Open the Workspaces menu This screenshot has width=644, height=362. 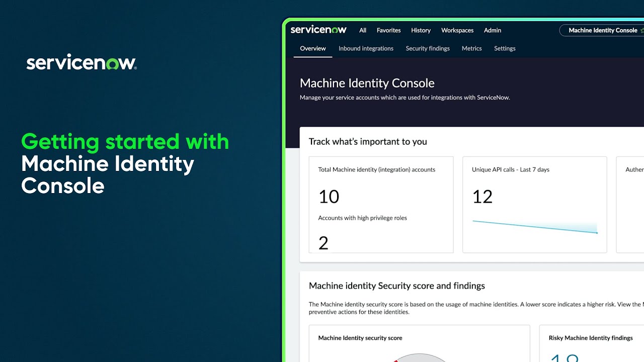pos(457,30)
